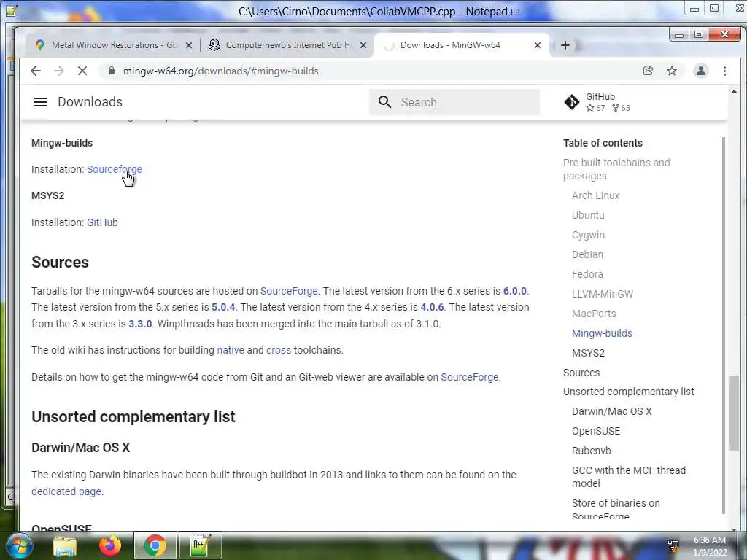Open the native toolchain wiki link
This screenshot has width=747, height=560.
click(231, 350)
